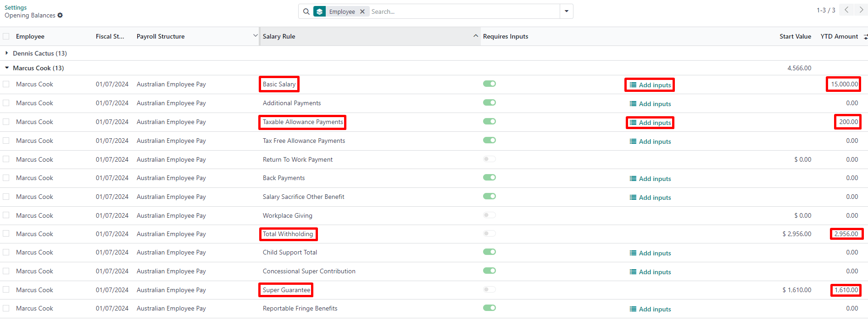Click into the Search input field
This screenshot has height=322, width=868.
[463, 11]
